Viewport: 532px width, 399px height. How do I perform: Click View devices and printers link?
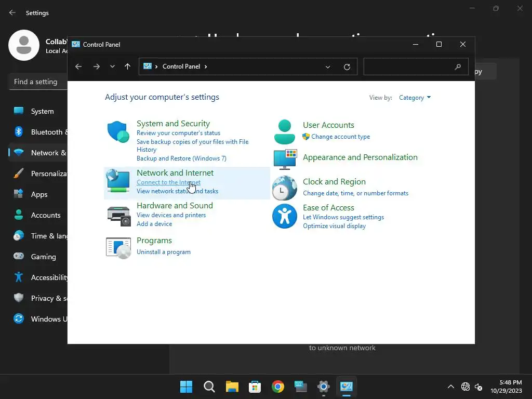click(171, 215)
